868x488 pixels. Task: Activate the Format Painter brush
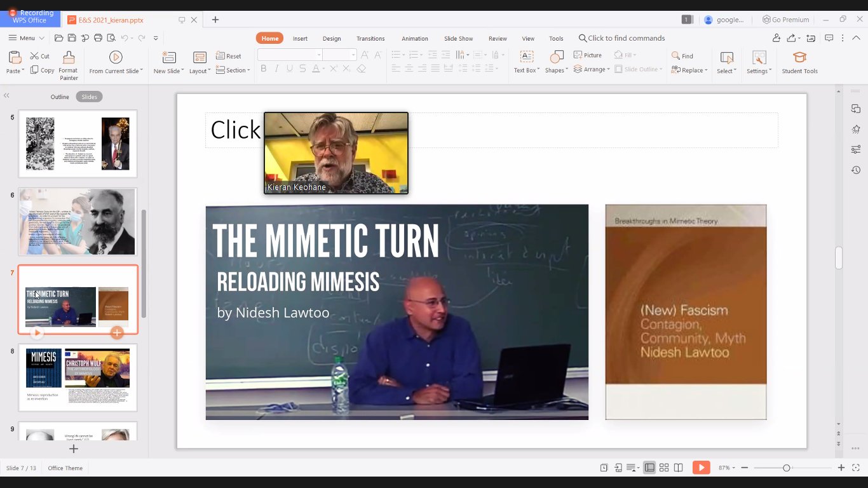(x=69, y=65)
